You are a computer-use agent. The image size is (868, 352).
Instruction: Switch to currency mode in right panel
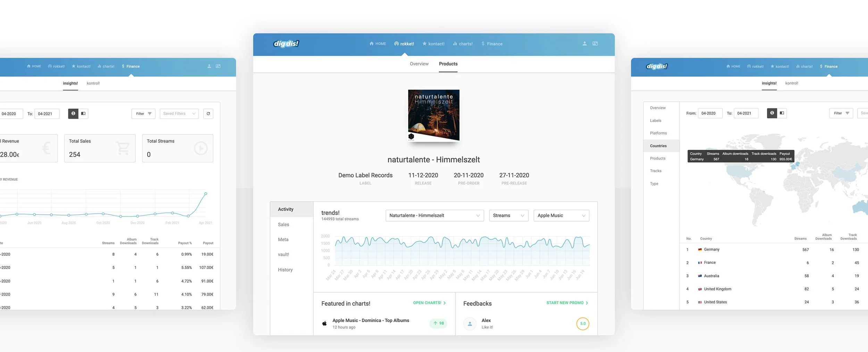point(772,113)
